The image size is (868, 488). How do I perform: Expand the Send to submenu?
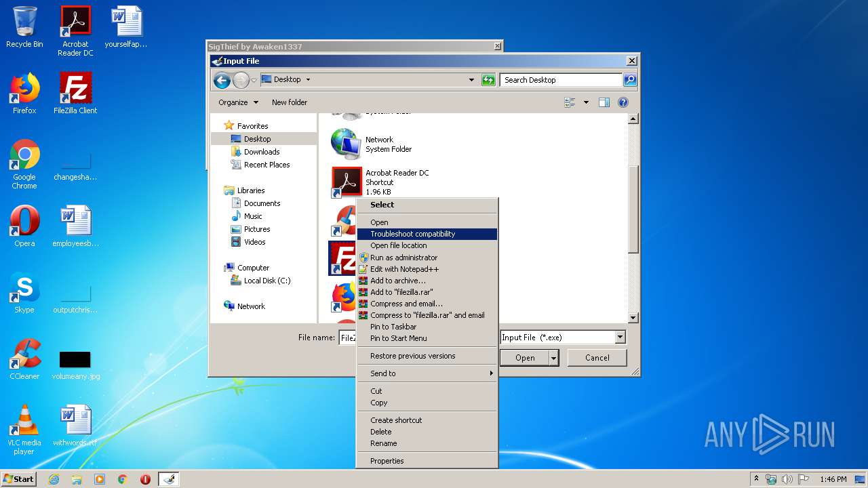[427, 373]
